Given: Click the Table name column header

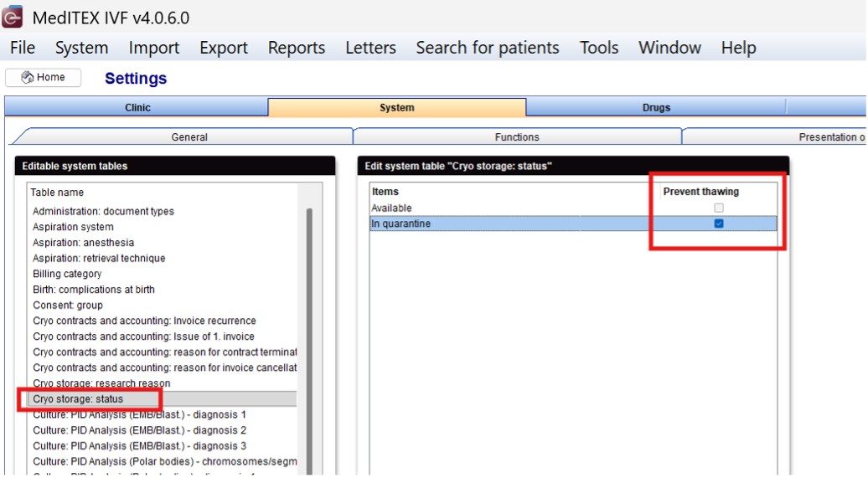Looking at the screenshot, I should pyautogui.click(x=57, y=193).
